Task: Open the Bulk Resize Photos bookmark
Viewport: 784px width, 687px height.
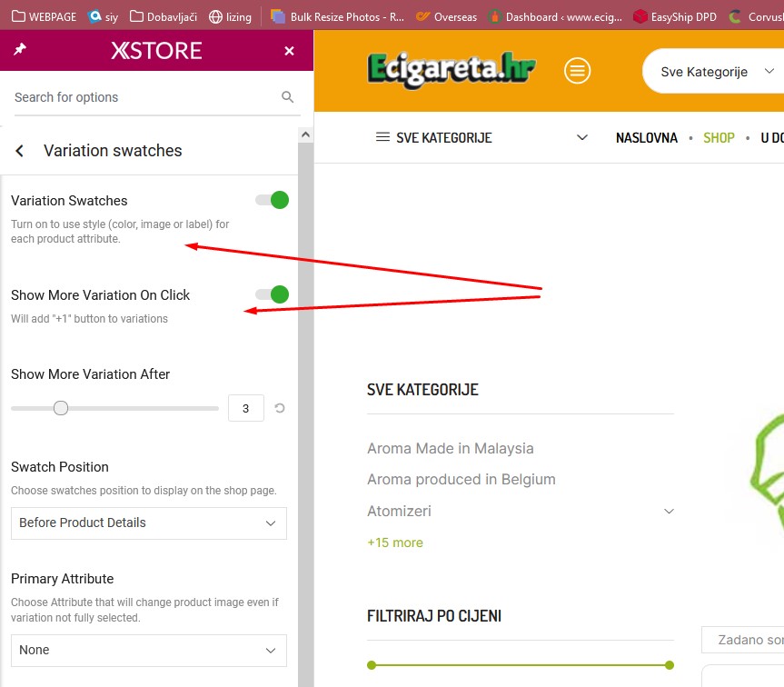Action: coord(338,16)
